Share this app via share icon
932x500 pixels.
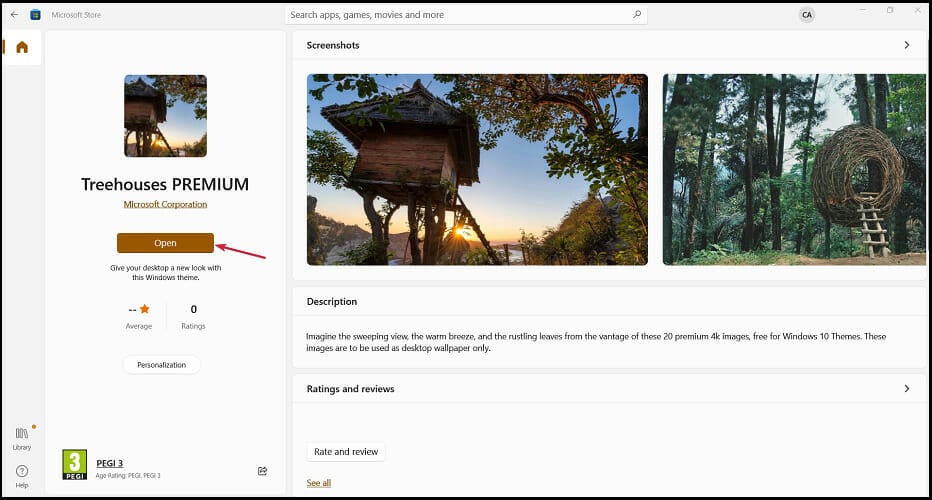[262, 471]
